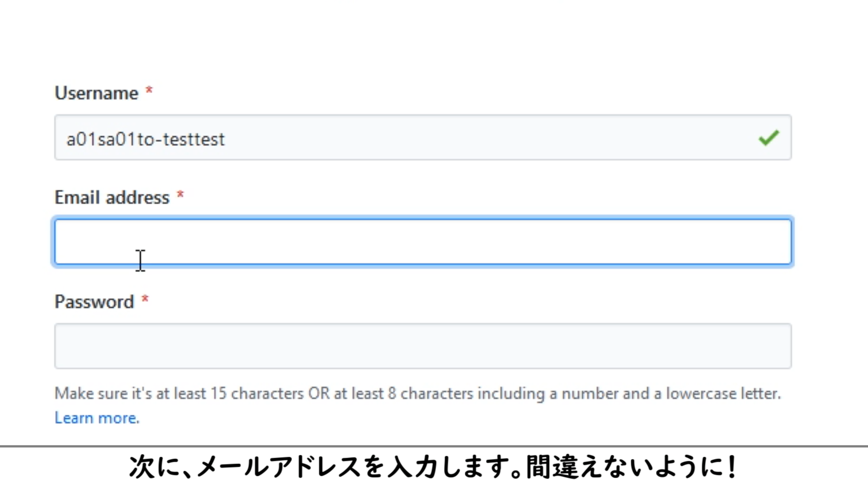The image size is (868, 488).
Task: Click the Username label text
Action: pos(96,93)
